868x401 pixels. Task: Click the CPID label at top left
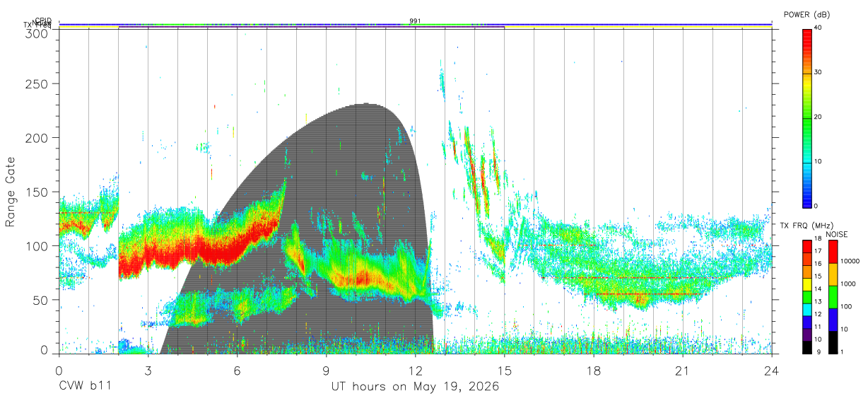pyautogui.click(x=42, y=21)
